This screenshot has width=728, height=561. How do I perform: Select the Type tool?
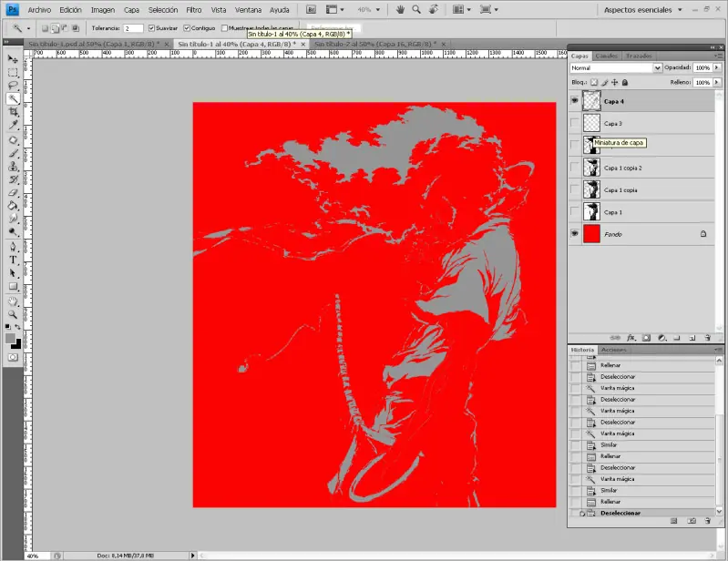click(13, 260)
